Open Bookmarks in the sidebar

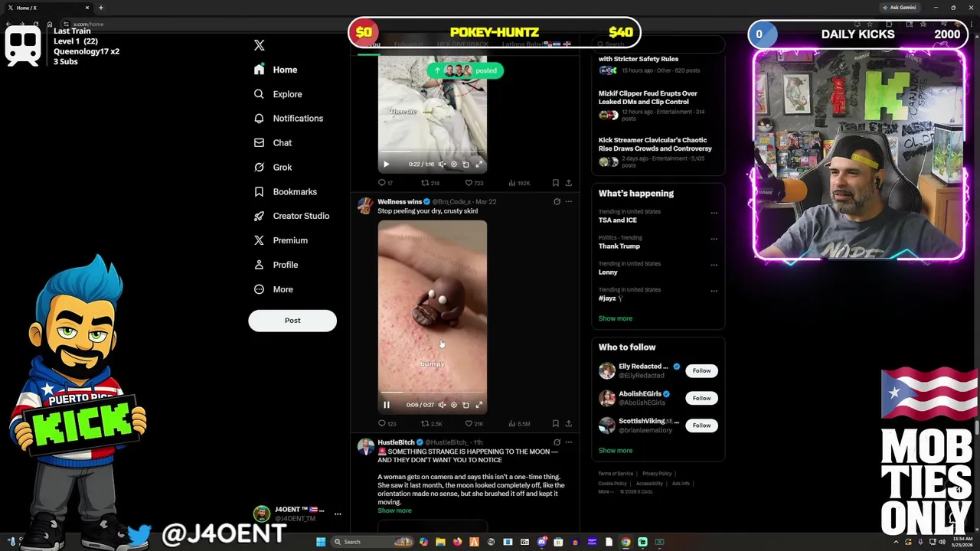(285, 192)
